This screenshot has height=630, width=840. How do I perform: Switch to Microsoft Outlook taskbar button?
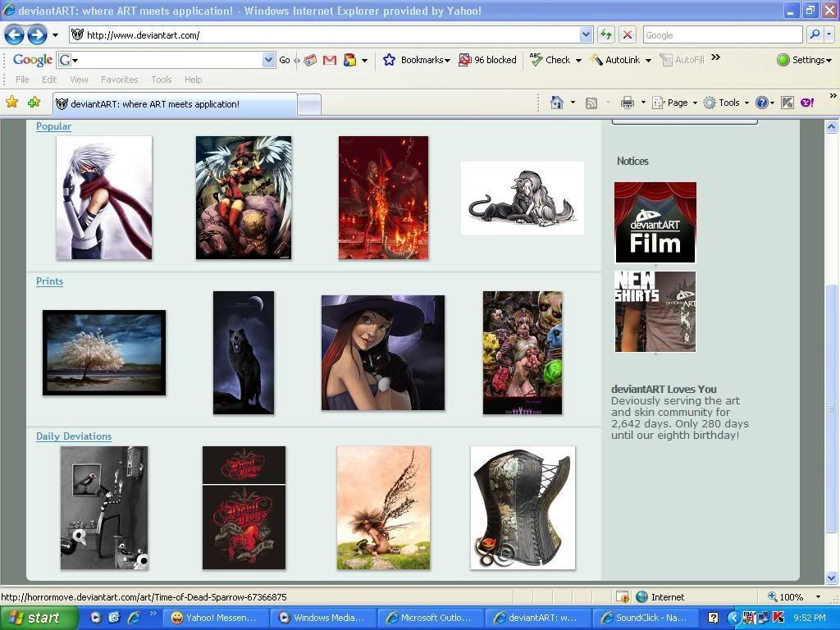[430, 618]
